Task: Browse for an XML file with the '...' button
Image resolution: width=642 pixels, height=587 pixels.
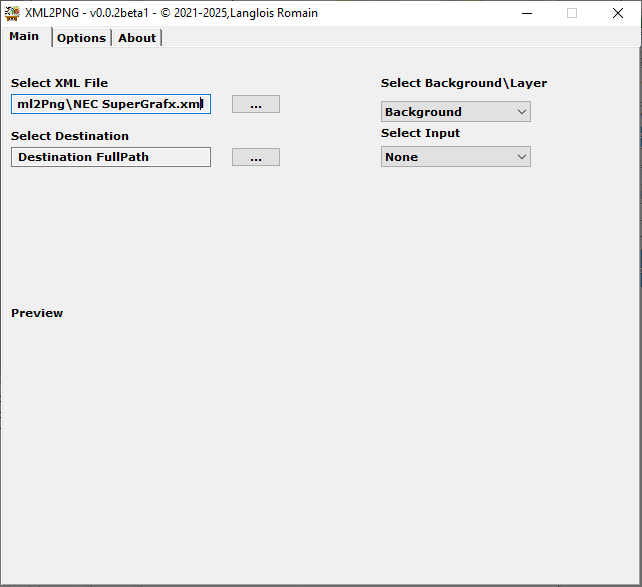Action: 256,104
